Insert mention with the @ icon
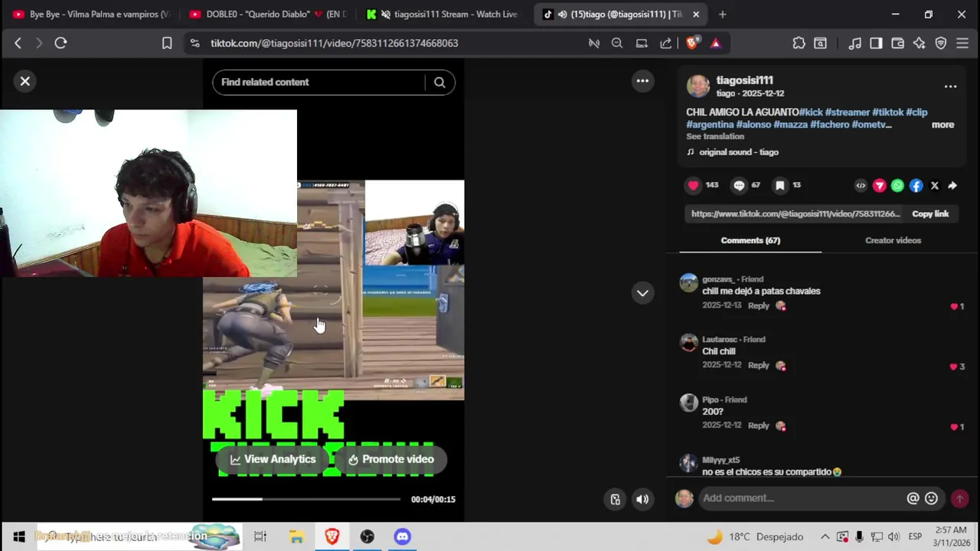The width and height of the screenshot is (980, 551). 913,498
